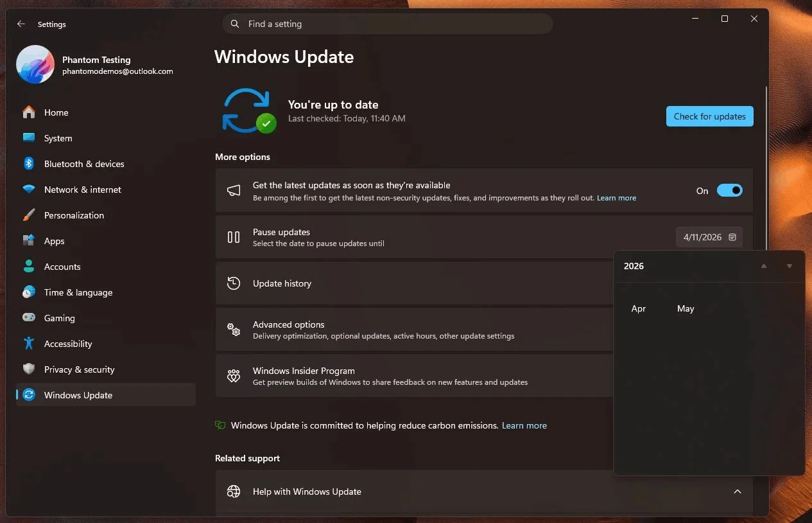Screen dimensions: 812x523
Task: Click the Advanced options gear icon
Action: tap(233, 330)
